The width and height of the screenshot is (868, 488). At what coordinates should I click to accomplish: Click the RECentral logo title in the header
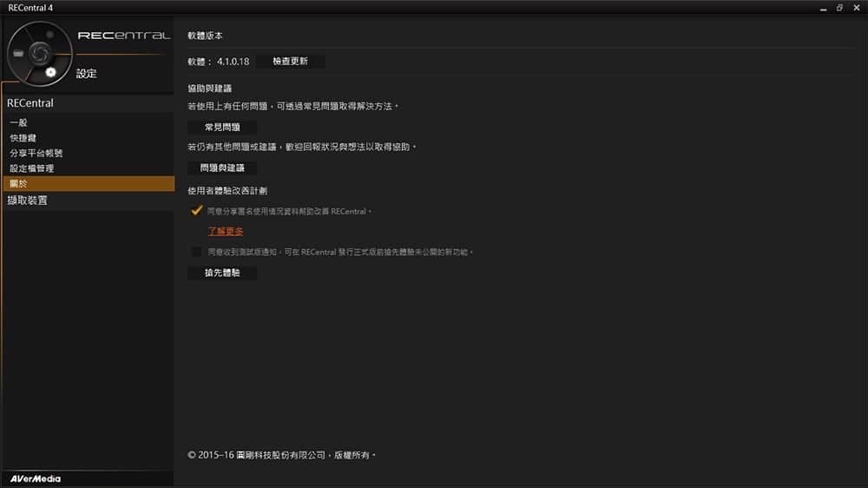click(x=123, y=36)
